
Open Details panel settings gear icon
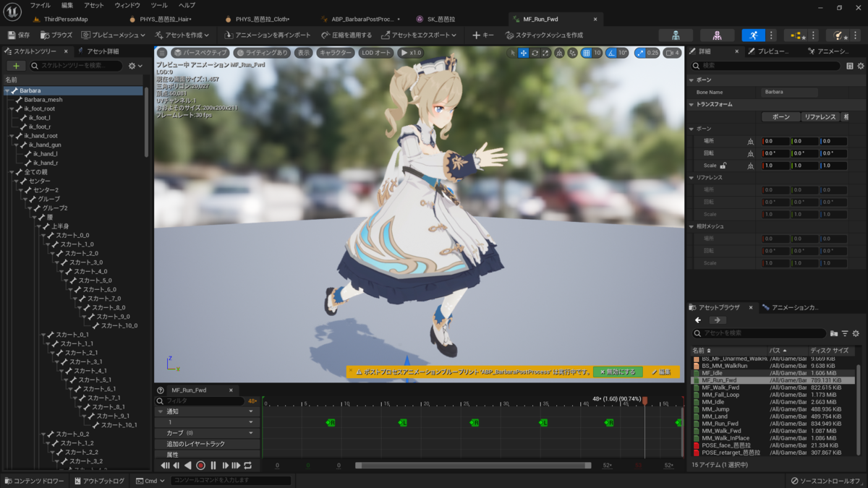[861, 66]
